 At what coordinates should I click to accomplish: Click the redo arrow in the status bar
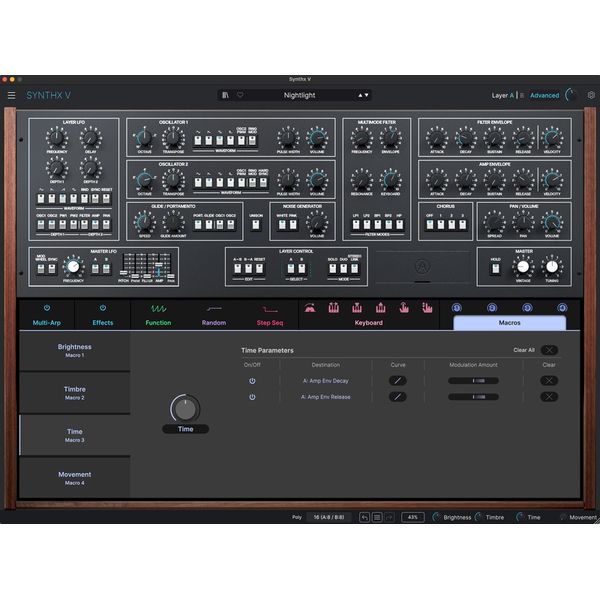389,517
